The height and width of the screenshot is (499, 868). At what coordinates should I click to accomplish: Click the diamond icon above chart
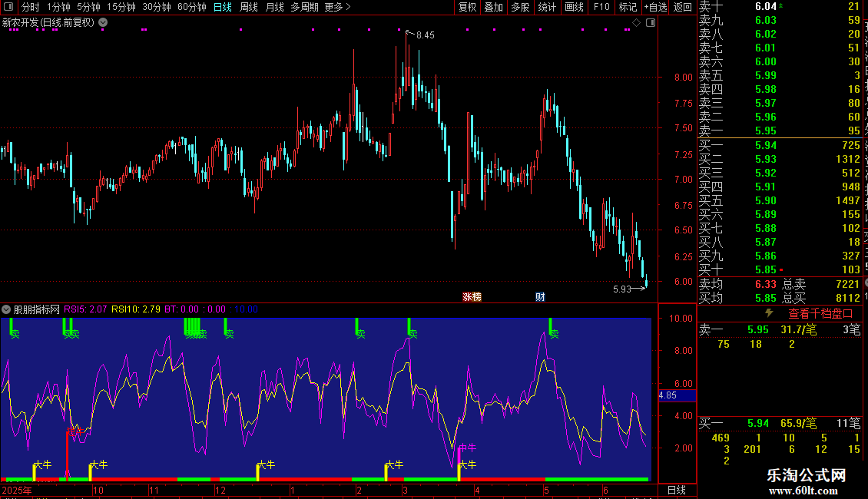637,23
